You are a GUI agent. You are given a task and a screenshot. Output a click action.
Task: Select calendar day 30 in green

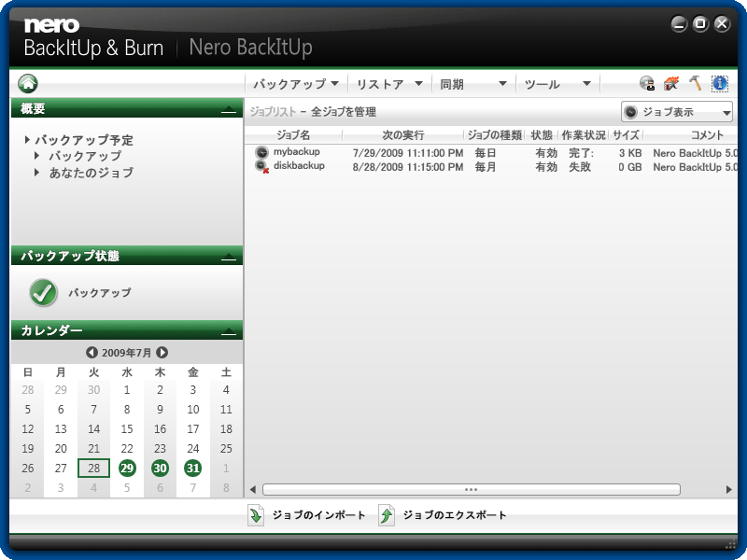click(160, 469)
